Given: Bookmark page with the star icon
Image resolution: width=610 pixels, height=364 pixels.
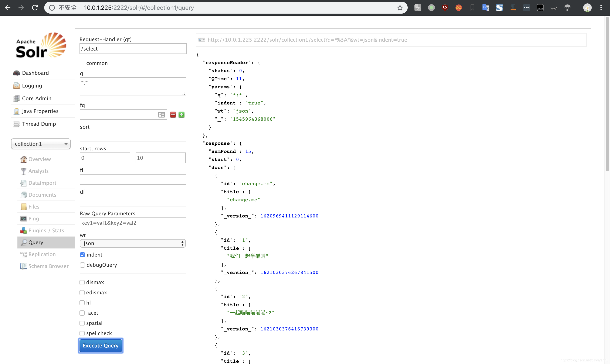Looking at the screenshot, I should click(x=400, y=8).
